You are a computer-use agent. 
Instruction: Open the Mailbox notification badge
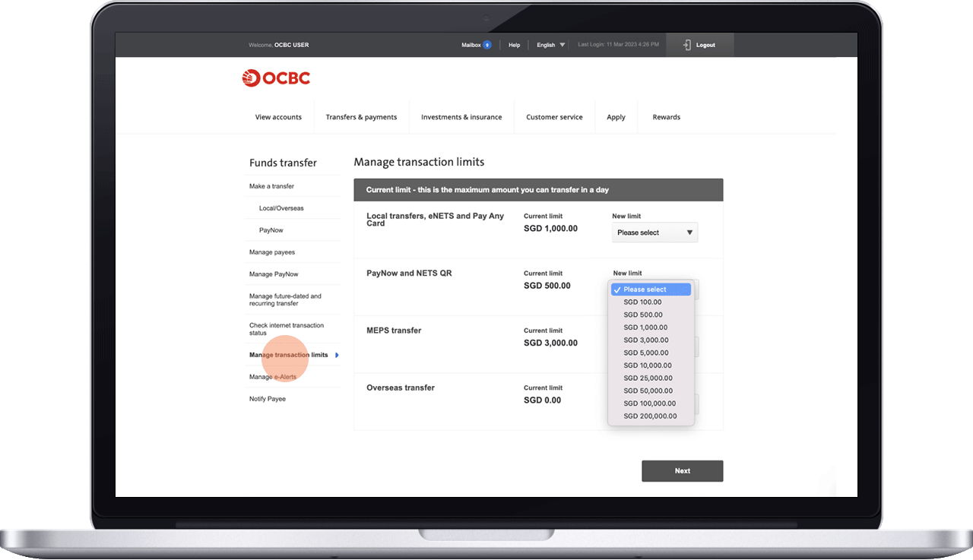(487, 45)
